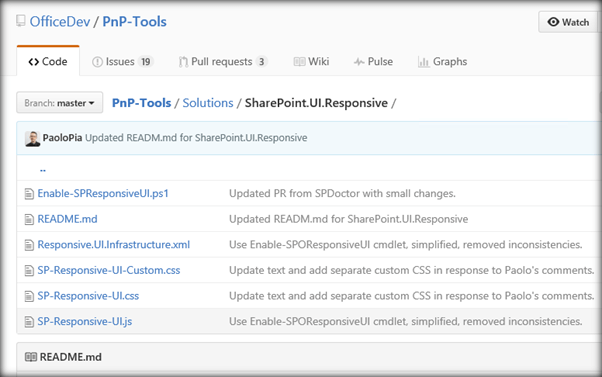Click file icon next to Enable-SPResponsiveUI.ps1
The width and height of the screenshot is (602, 377).
29,193
